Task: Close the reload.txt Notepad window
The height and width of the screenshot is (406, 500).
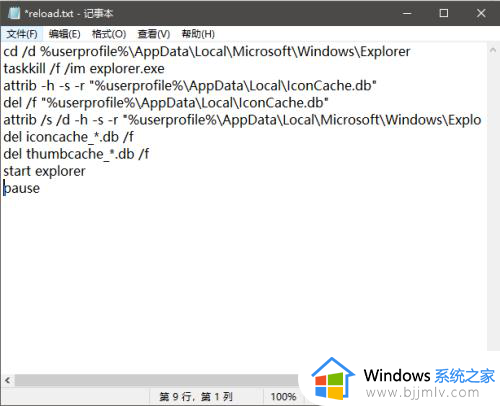Action: click(x=481, y=13)
